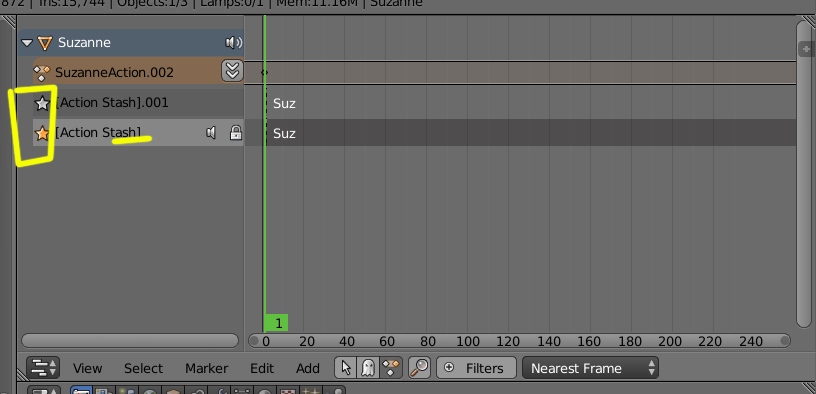Click the magnifier icon in header
This screenshot has width=816, height=394.
(419, 368)
